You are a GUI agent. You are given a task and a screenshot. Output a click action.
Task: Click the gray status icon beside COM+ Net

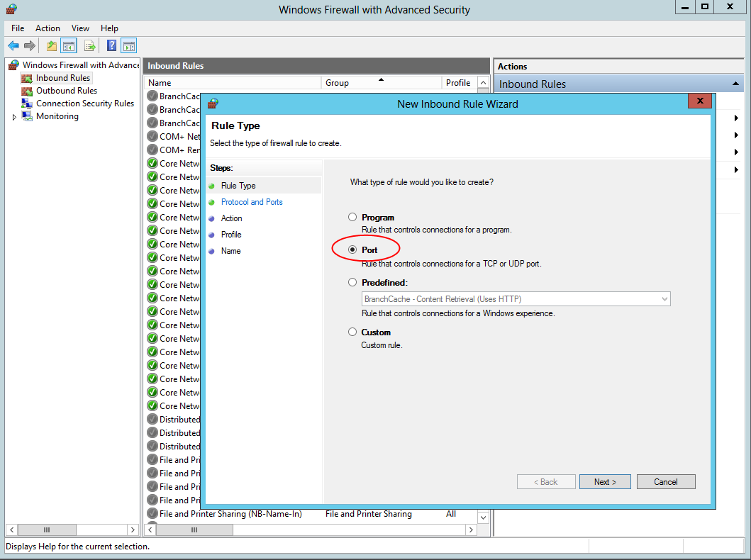(x=152, y=136)
